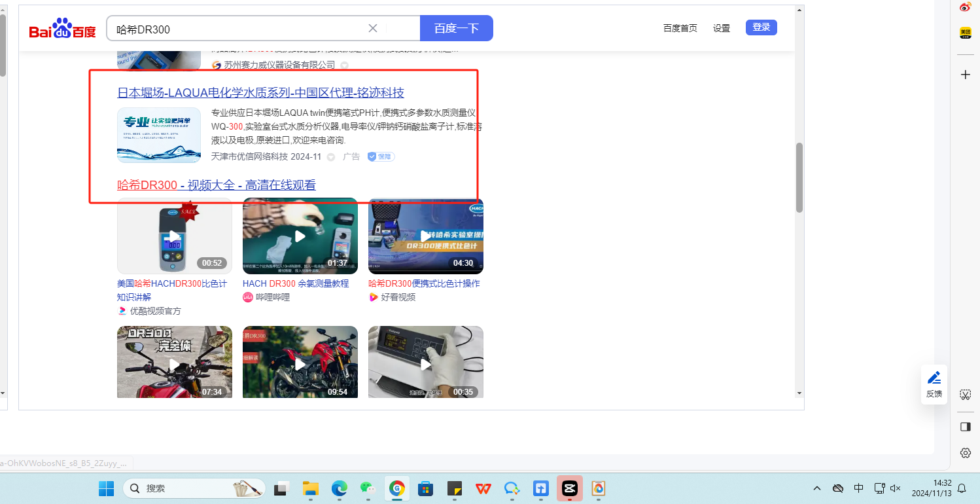Click the plus icon in the browser sidebar
Viewport: 980px width, 504px height.
coord(965,75)
